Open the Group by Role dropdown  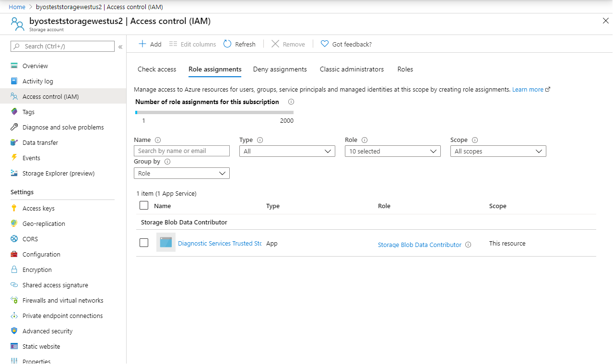(181, 173)
